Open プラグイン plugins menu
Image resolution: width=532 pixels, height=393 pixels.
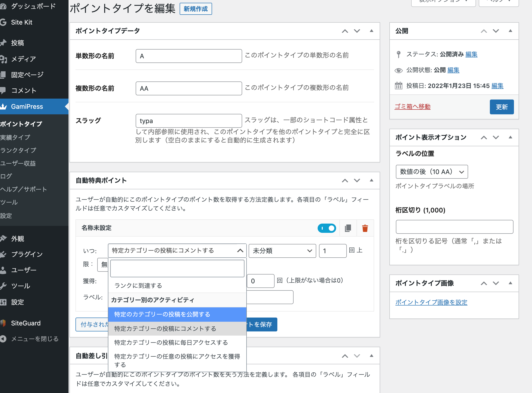27,254
